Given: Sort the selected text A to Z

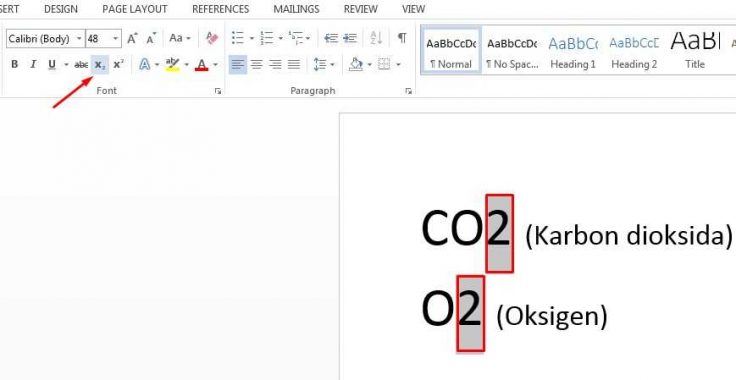Looking at the screenshot, I should (376, 38).
